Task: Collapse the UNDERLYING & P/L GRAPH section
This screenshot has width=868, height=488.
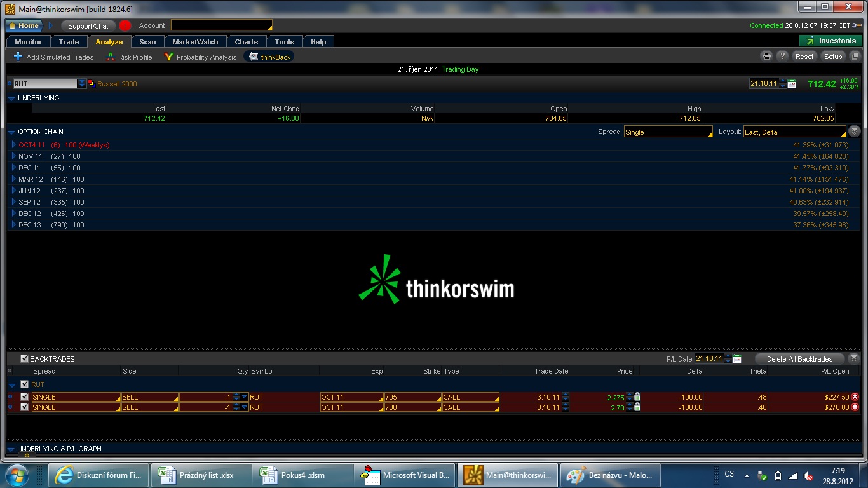Action: point(11,449)
